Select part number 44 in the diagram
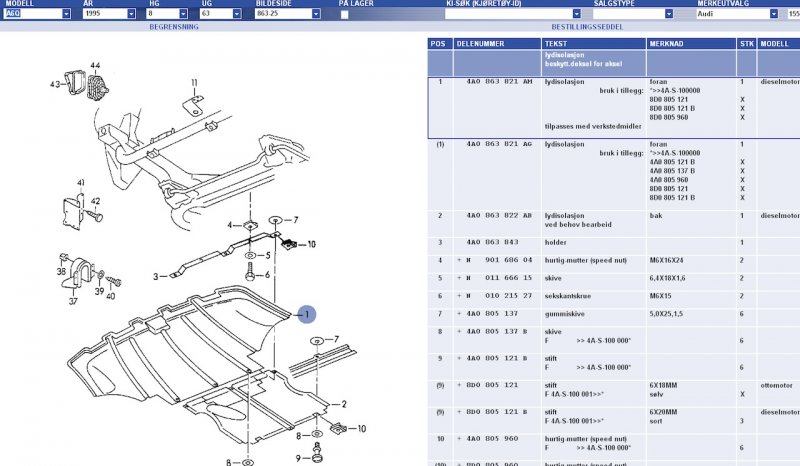Image resolution: width=800 pixels, height=466 pixels. pyautogui.click(x=95, y=65)
